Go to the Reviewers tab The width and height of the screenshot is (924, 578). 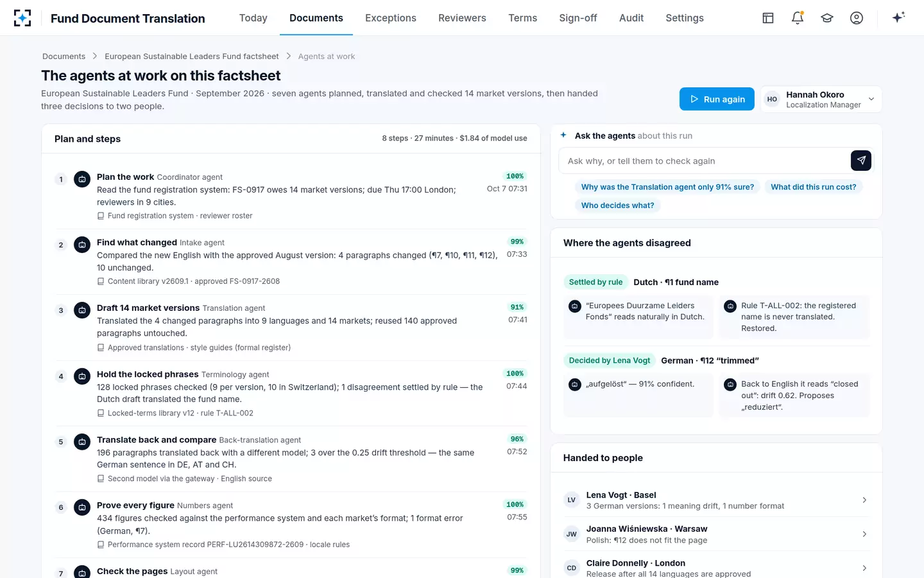(x=462, y=18)
